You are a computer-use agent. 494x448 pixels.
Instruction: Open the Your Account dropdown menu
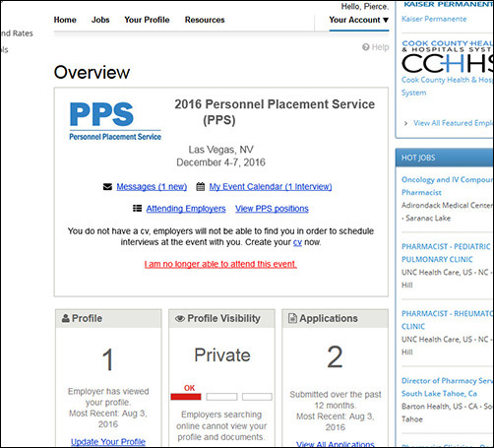click(359, 20)
